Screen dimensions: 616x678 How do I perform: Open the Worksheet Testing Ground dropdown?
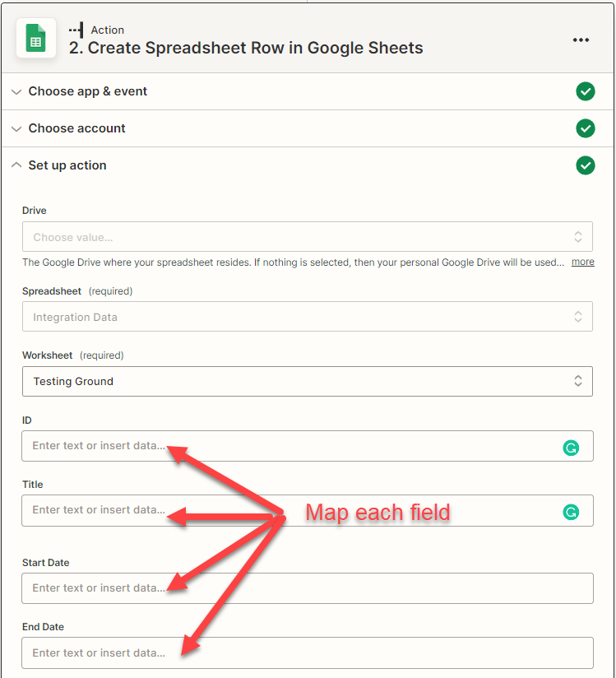click(308, 382)
